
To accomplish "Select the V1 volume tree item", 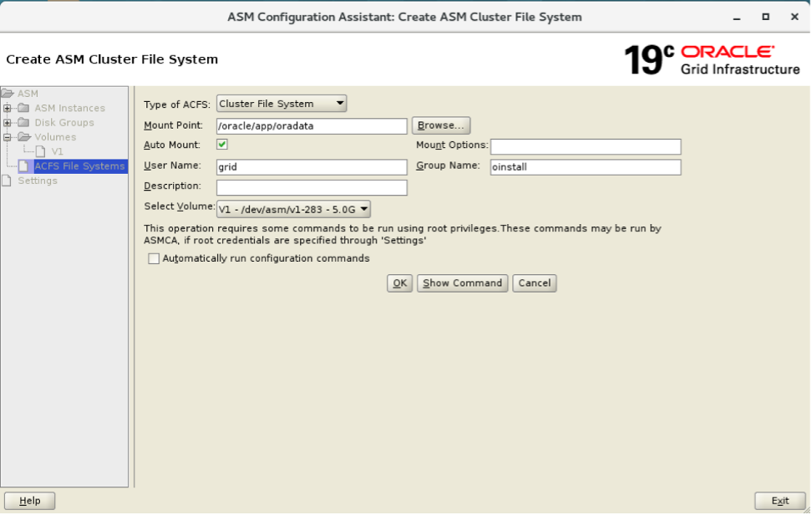I will point(57,152).
